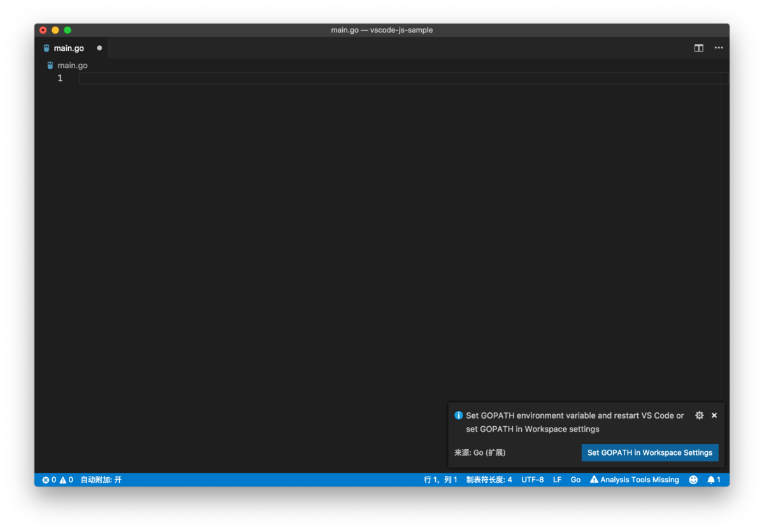Image resolution: width=764 pixels, height=532 pixels.
Task: Click 行 1, 列 1 to go to a line
Action: point(440,480)
